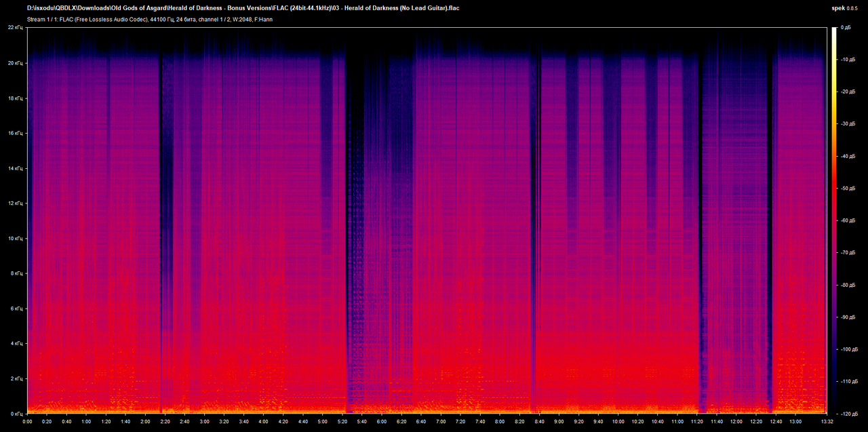Click the "0:00" time axis label

[27, 421]
